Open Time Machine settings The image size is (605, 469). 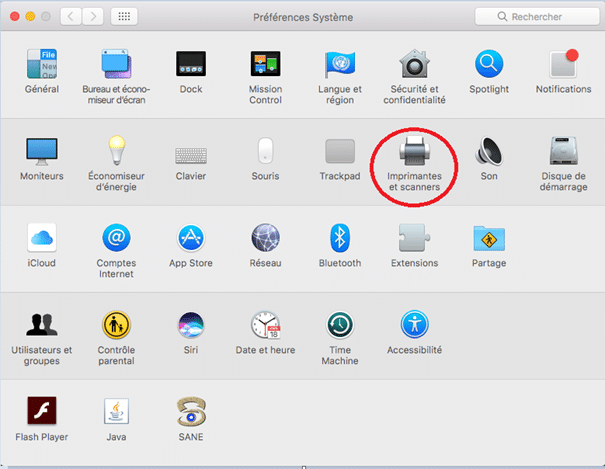click(340, 326)
